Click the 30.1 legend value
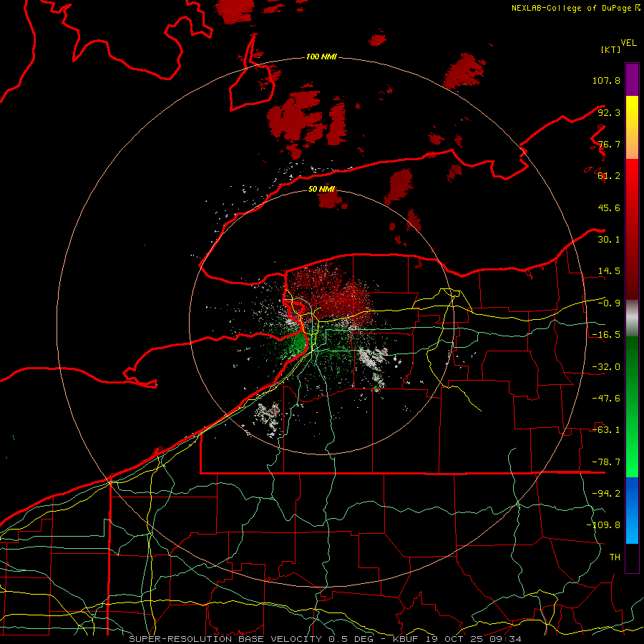644x644 pixels. [609, 240]
